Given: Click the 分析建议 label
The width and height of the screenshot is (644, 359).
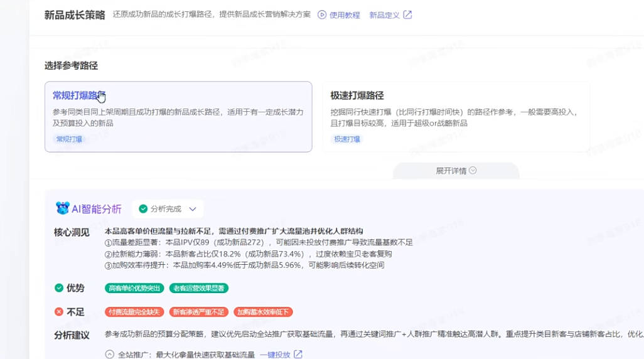Looking at the screenshot, I should click(72, 335).
